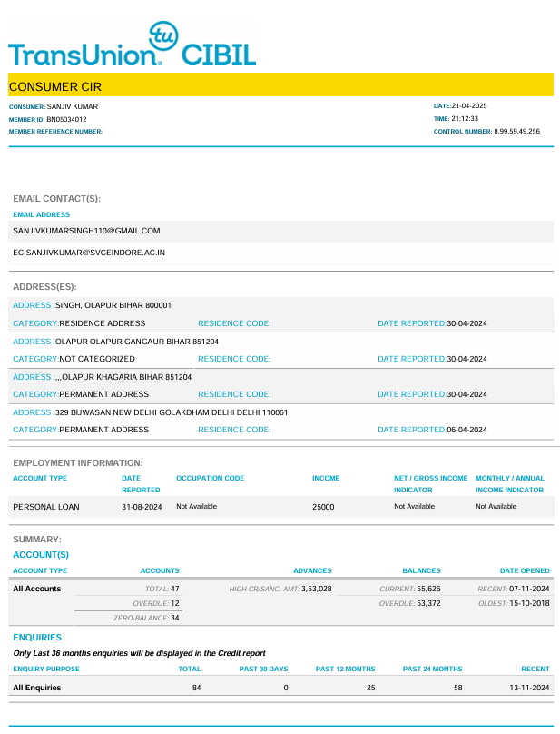Click the TransUnion CIBIL logo
The height and width of the screenshot is (734, 560).
click(x=132, y=45)
